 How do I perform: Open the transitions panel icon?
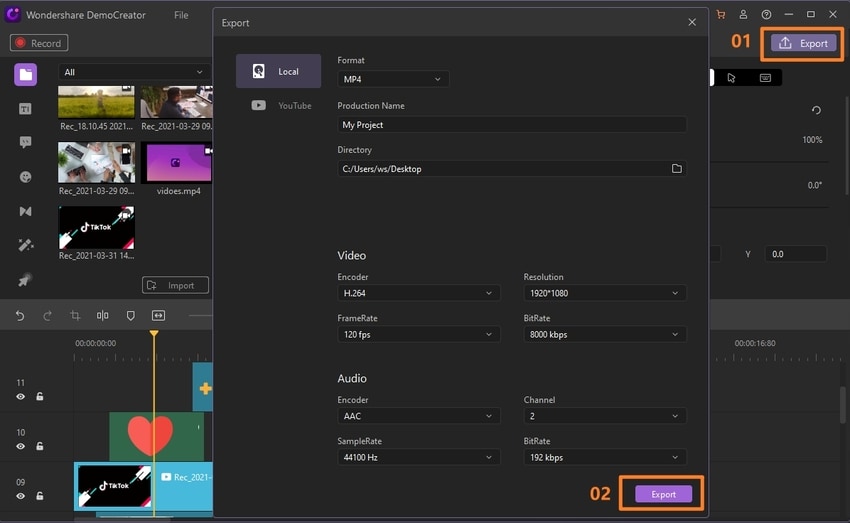(25, 211)
